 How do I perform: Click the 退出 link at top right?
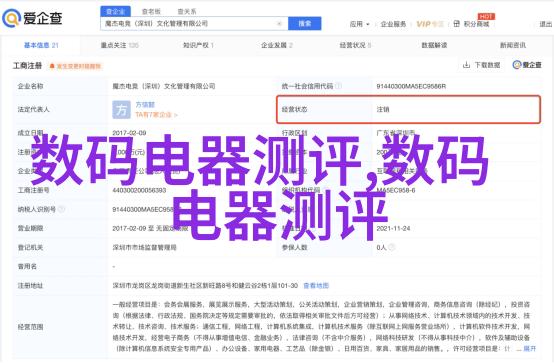(546, 24)
